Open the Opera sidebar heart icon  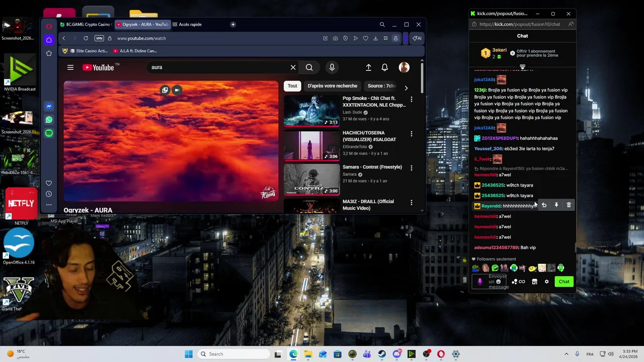(49, 183)
